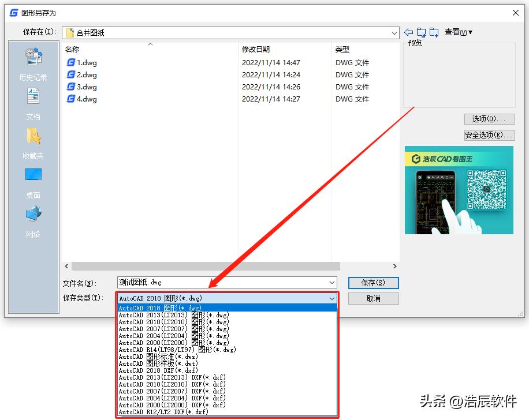Expand the 文件名 filename dropdown arrow
This screenshot has width=529, height=420.
332,283
